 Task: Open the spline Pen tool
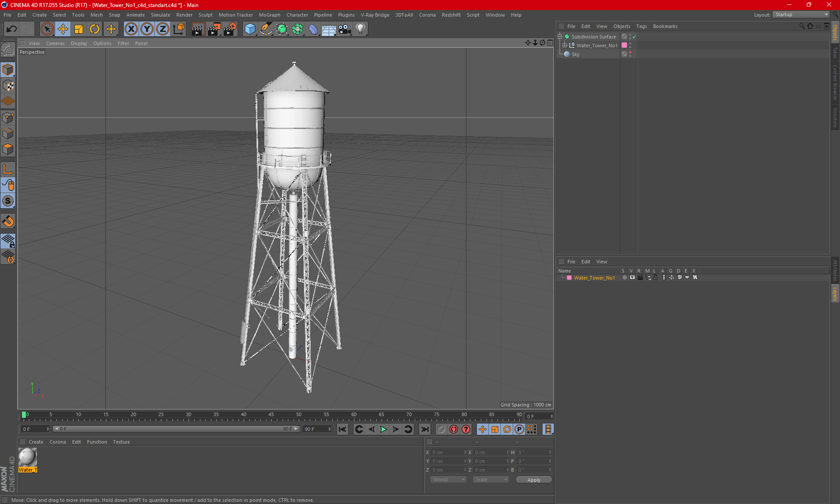[x=266, y=29]
